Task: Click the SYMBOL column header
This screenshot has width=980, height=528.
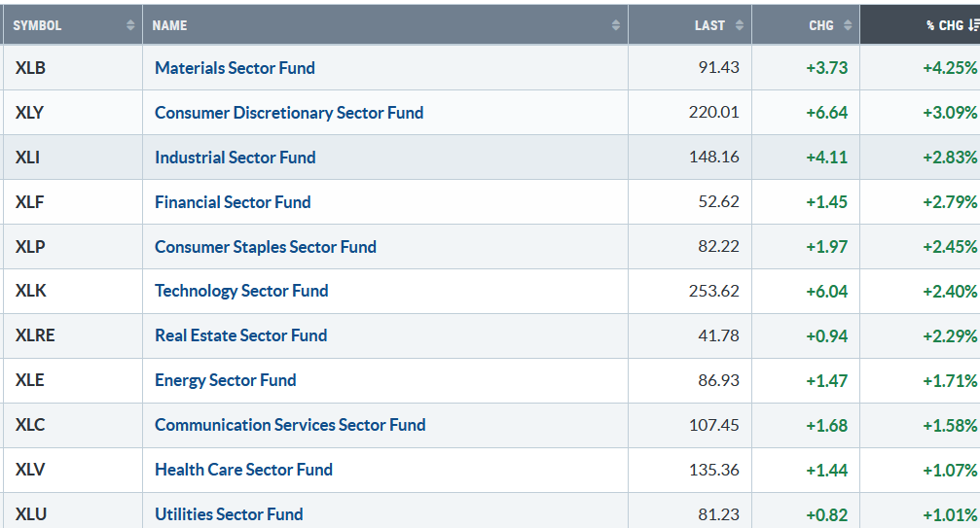Action: (39, 25)
